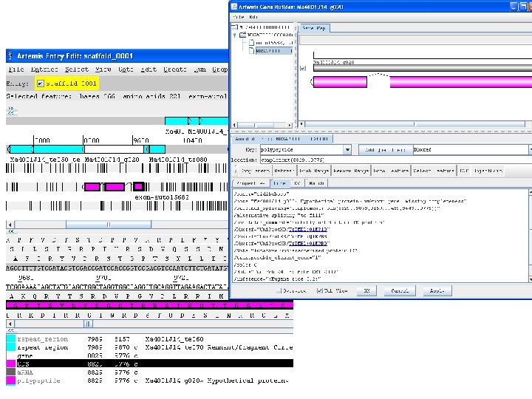Select second magenta exon in Gene Map

coord(461,82)
